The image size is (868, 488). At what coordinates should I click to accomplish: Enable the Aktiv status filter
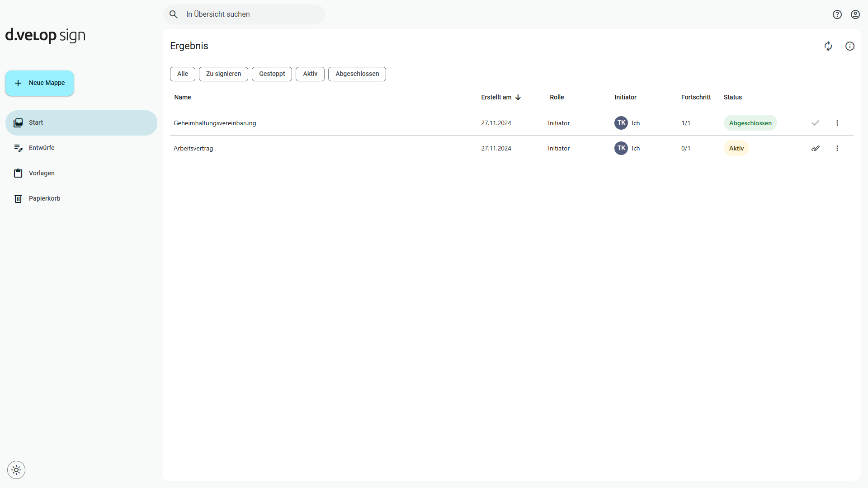[310, 74]
